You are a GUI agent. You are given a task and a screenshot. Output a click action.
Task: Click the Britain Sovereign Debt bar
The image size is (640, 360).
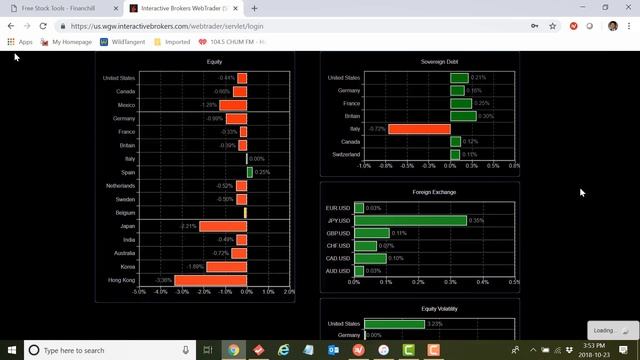[x=463, y=116]
